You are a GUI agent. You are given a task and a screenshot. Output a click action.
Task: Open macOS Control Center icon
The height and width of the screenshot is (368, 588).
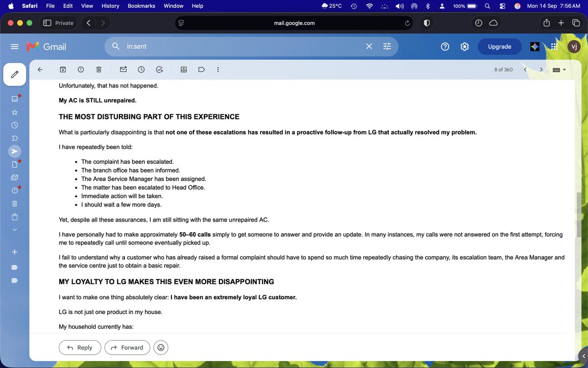502,6
